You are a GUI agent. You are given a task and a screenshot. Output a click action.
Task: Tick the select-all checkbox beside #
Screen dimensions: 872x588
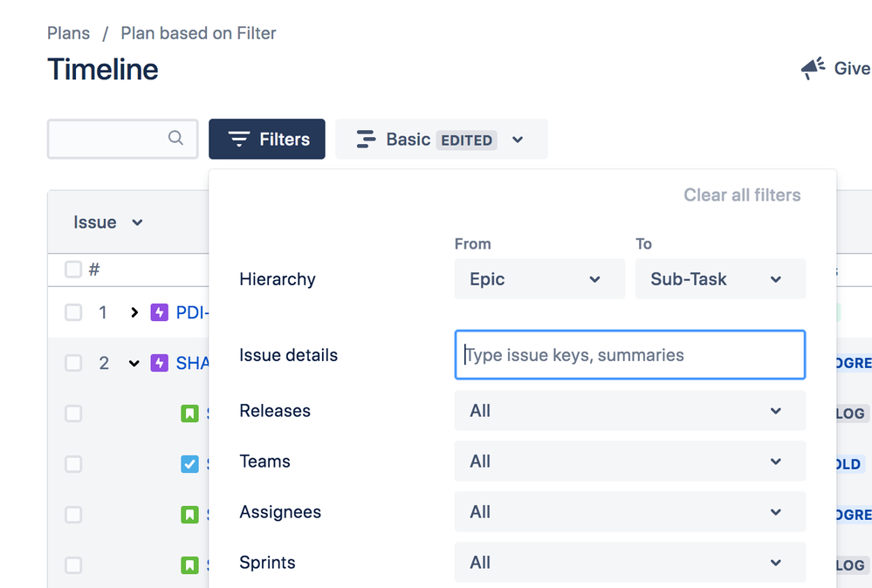(x=73, y=270)
